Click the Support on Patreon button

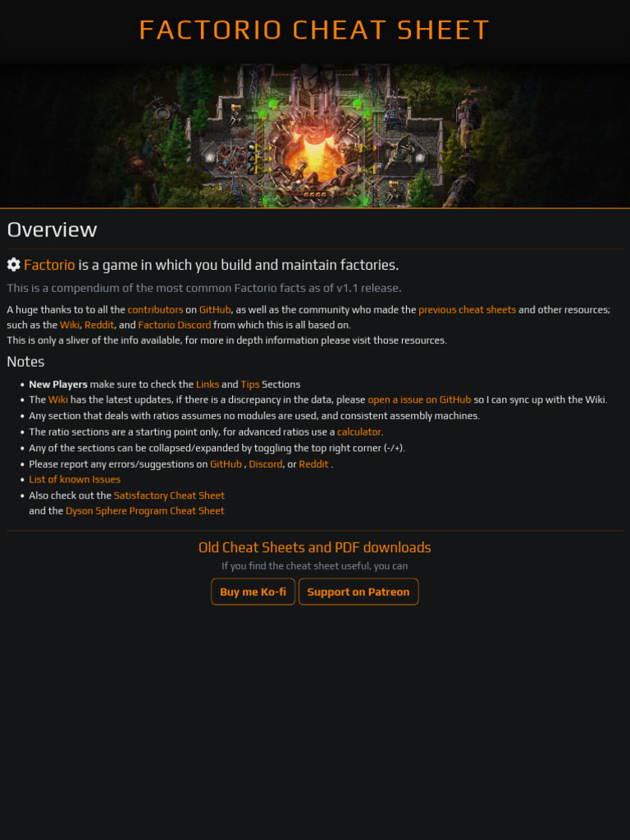coord(358,591)
